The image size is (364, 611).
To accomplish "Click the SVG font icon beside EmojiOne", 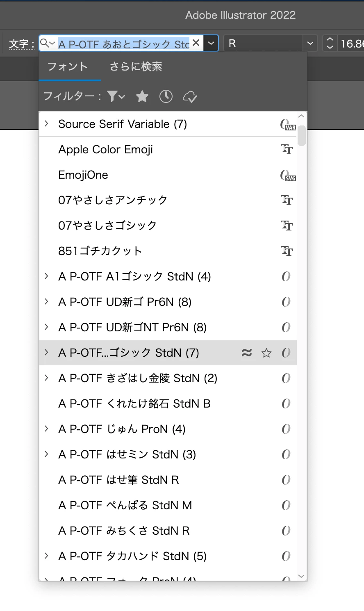I will [288, 175].
